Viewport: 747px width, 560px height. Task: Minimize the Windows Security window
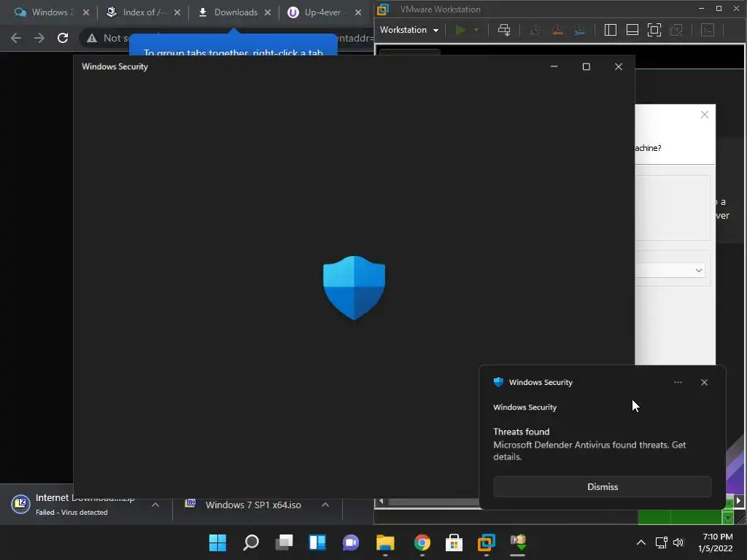tap(554, 66)
